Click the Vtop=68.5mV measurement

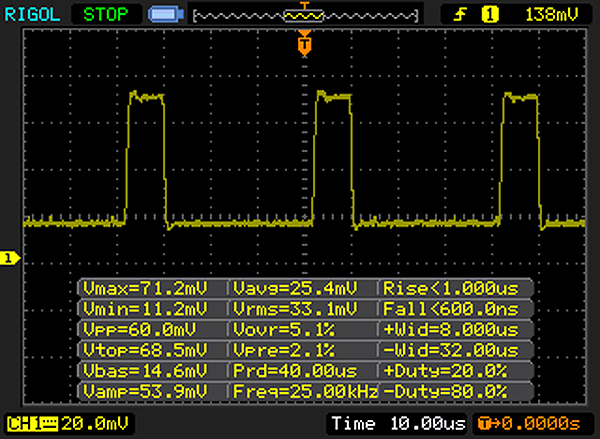(x=145, y=350)
